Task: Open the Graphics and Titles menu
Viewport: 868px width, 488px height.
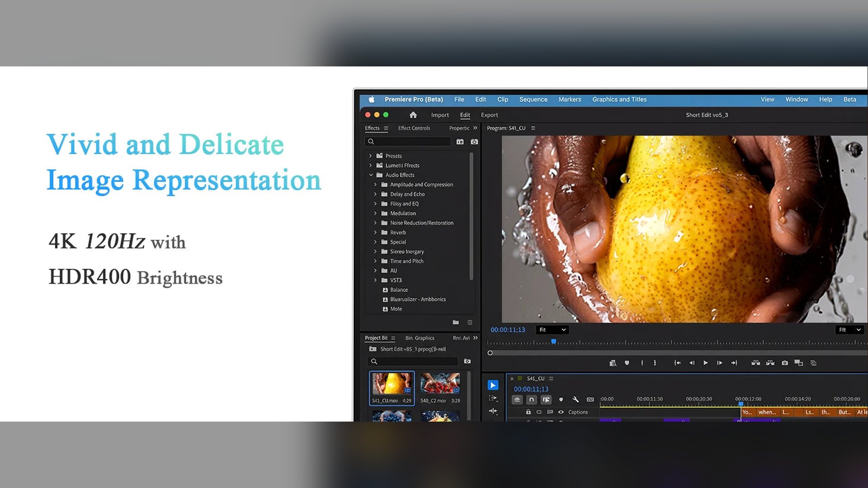Action: 619,99
